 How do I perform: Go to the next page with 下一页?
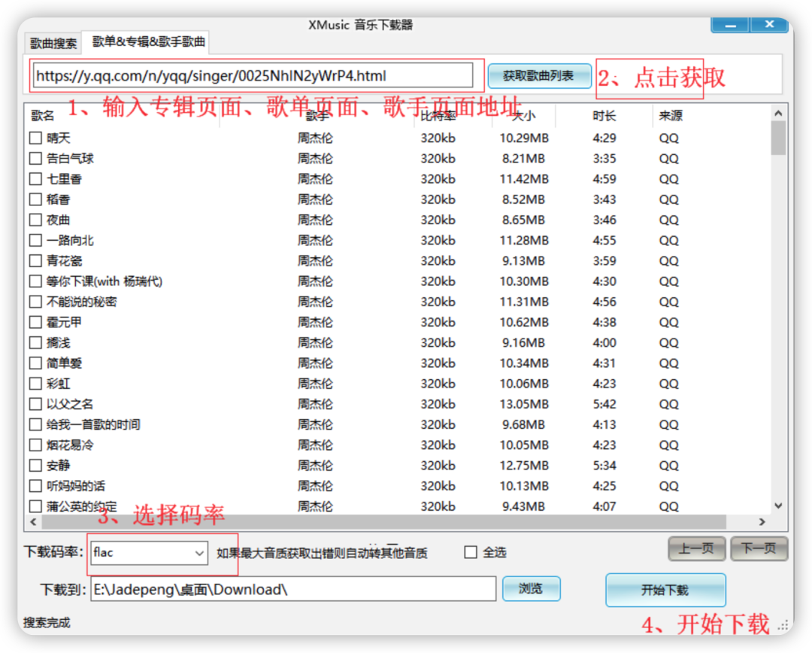pos(759,549)
